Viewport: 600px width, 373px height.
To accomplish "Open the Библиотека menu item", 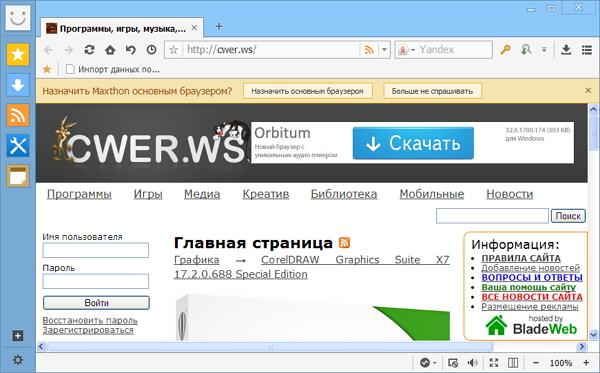I will pos(344,194).
